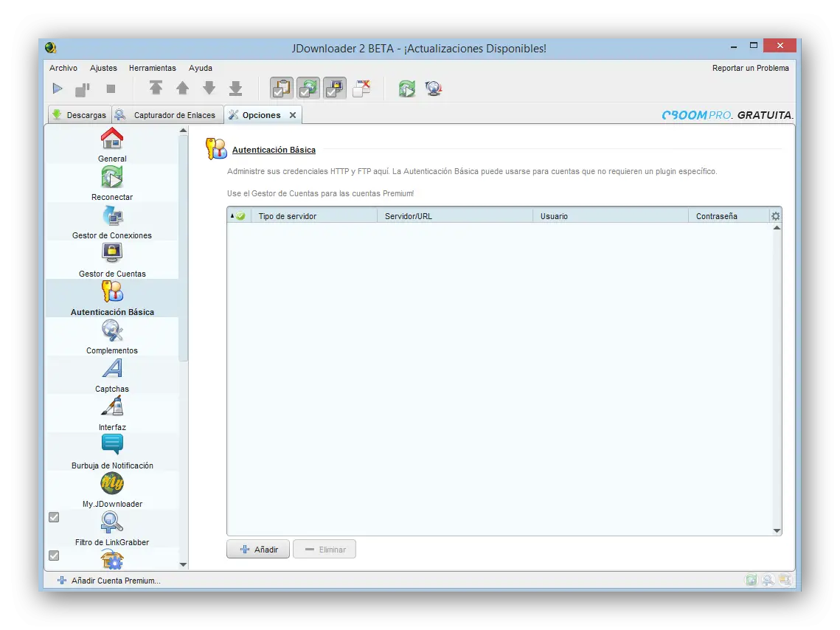Open General settings in sidebar
The width and height of the screenshot is (840, 630).
point(112,145)
